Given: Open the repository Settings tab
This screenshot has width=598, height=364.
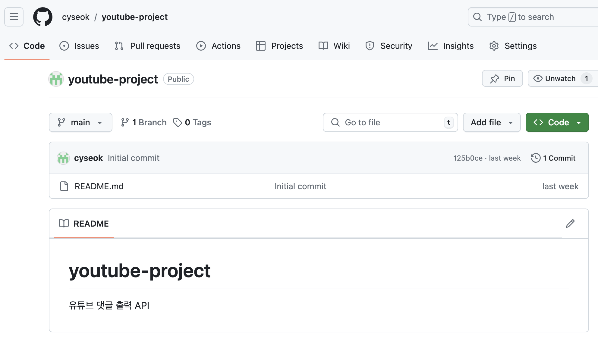Looking at the screenshot, I should click(x=513, y=46).
